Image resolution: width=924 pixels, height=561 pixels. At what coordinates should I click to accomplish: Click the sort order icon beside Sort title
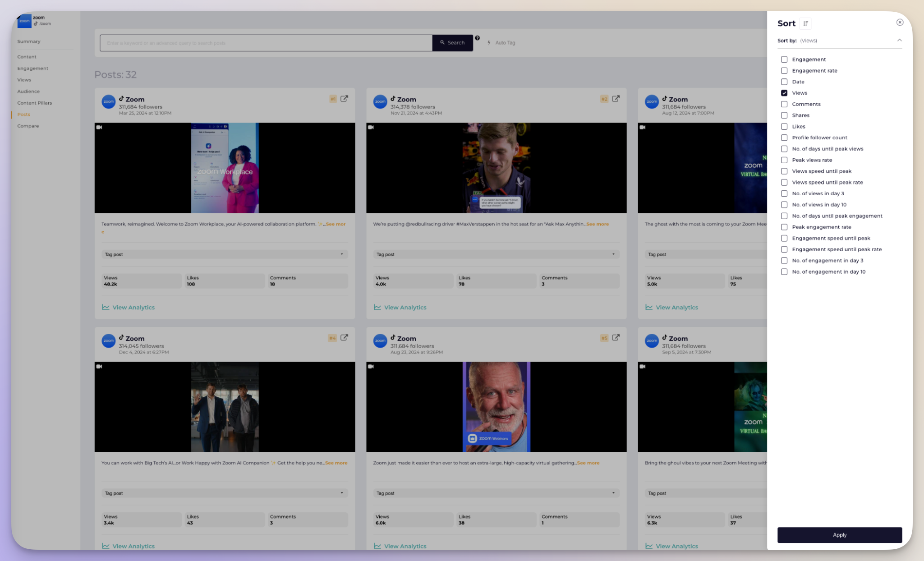805,23
